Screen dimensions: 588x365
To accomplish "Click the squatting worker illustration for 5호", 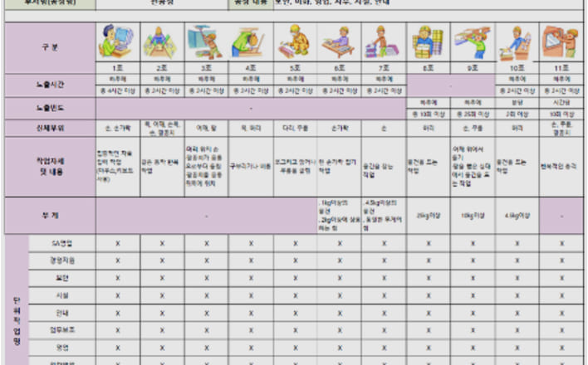I will point(295,41).
